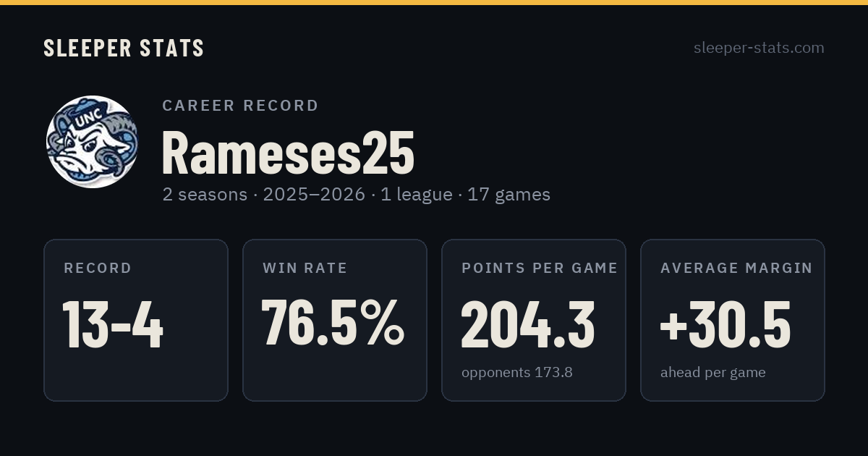Image resolution: width=868 pixels, height=456 pixels.
Task: Click the RECORD card label
Action: point(98,269)
